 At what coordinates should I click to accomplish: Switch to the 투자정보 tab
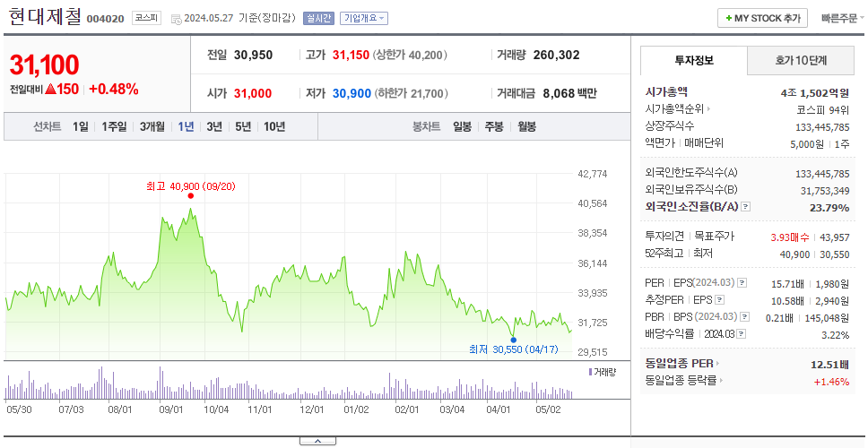(x=694, y=61)
